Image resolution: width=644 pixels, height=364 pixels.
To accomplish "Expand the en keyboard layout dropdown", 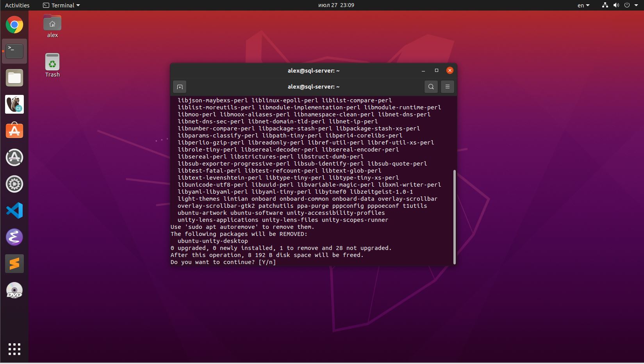I will (x=583, y=5).
